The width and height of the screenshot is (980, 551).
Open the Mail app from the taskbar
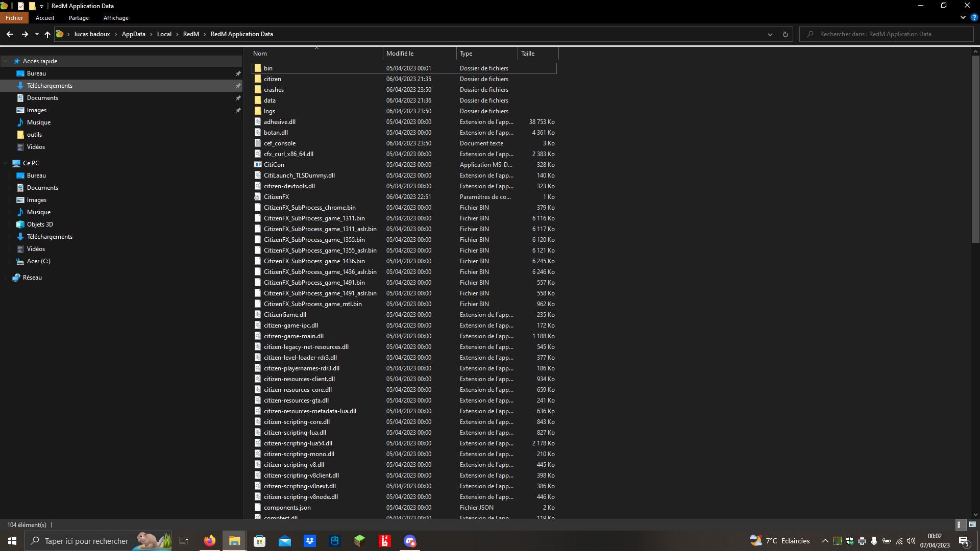[284, 541]
